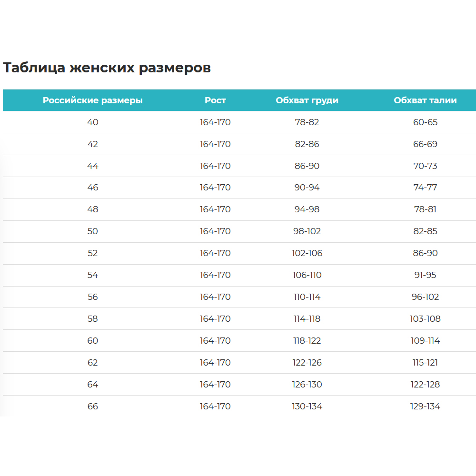Click waist value 82-85
This screenshot has width=476, height=476.
click(425, 231)
